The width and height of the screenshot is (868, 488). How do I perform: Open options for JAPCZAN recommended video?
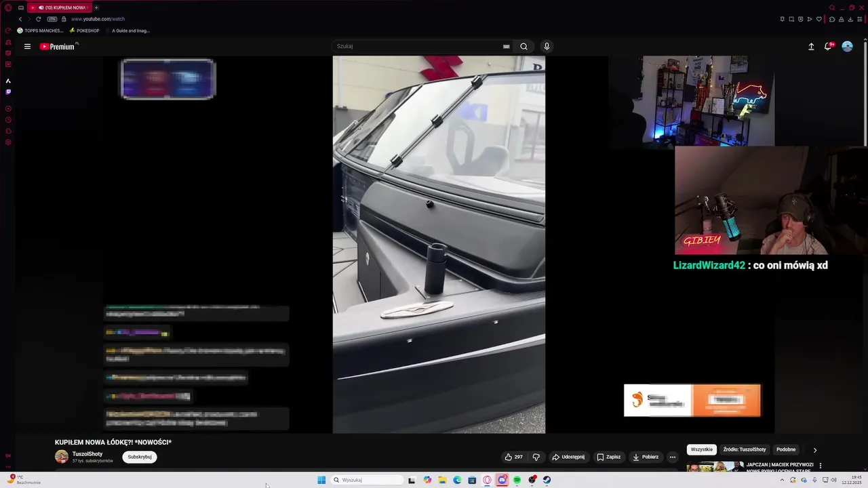click(821, 466)
